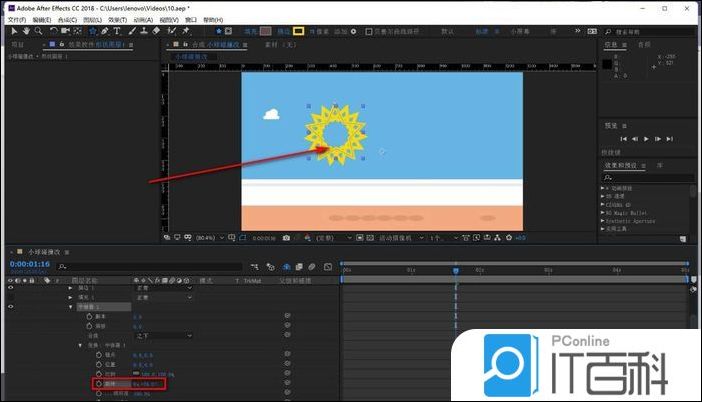Screen dimensions: 702x402
Task: Toggle the 旋转 rotation stopwatch
Action: tap(101, 384)
